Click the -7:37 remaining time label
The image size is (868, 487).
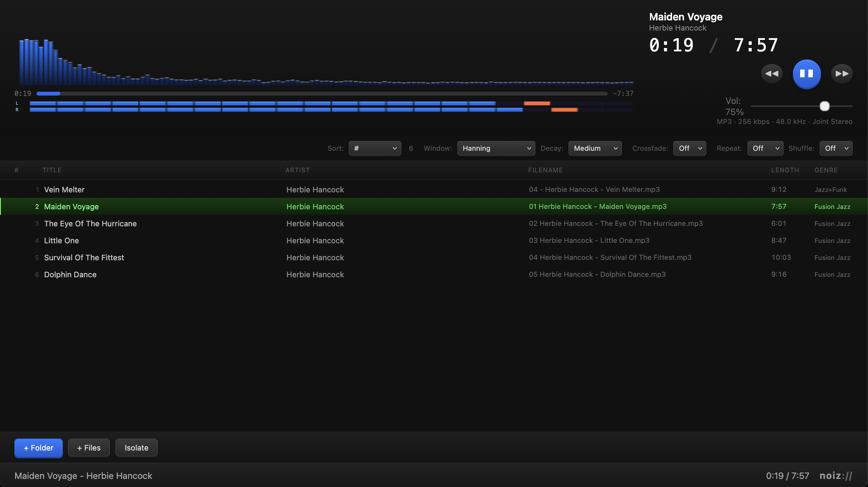tap(623, 93)
